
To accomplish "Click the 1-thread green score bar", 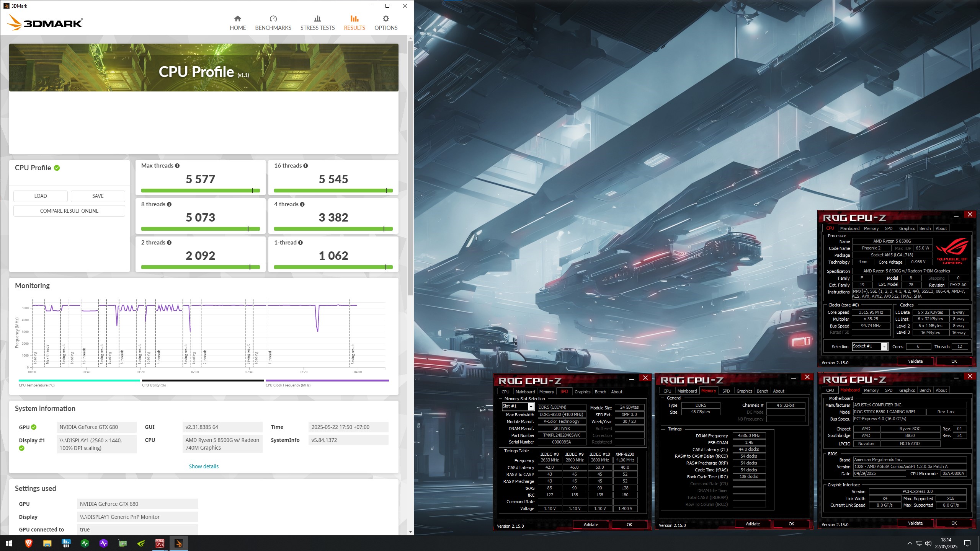I will tap(333, 267).
